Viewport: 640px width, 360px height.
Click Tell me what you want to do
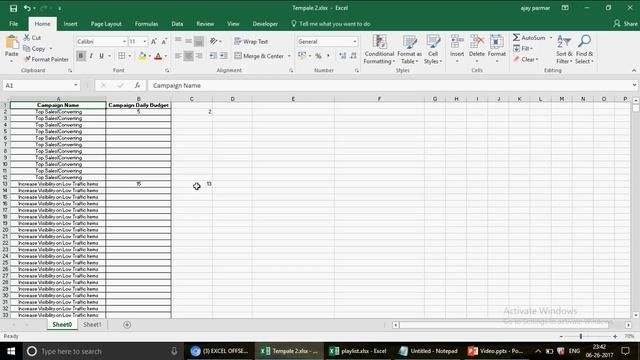coord(331,24)
